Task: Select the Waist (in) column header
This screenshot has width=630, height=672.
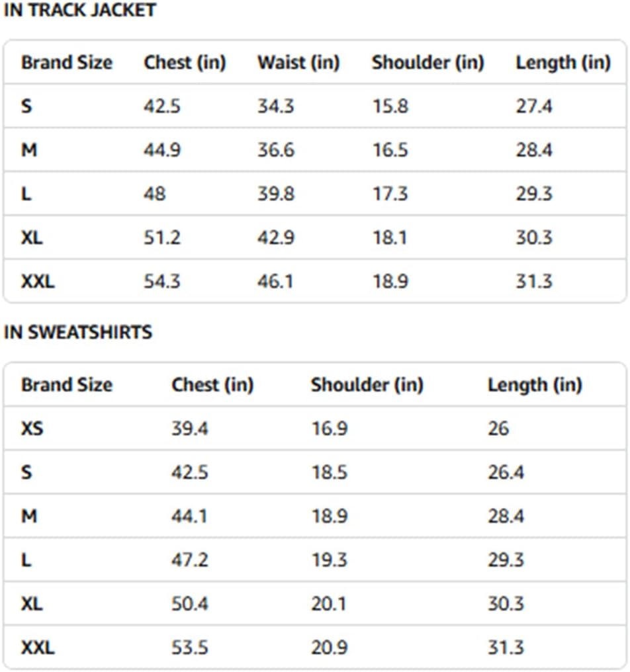Action: point(298,63)
